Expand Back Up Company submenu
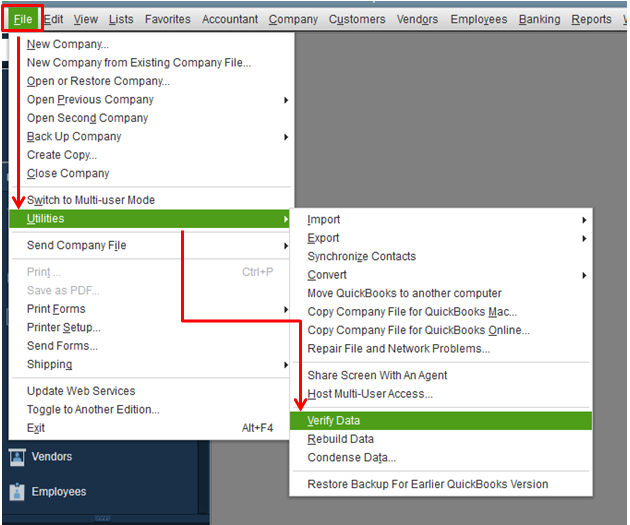 (150, 137)
